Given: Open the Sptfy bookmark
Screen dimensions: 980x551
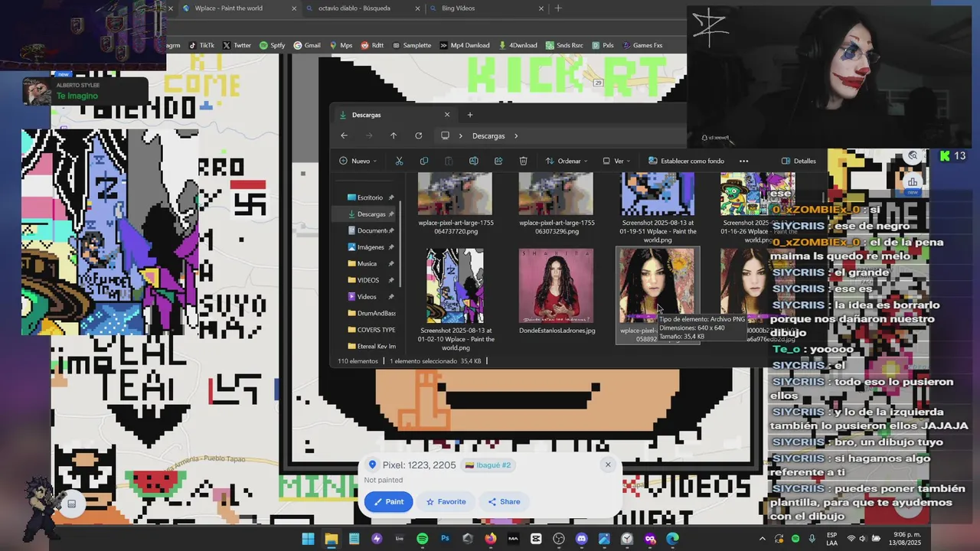Looking at the screenshot, I should click(272, 45).
